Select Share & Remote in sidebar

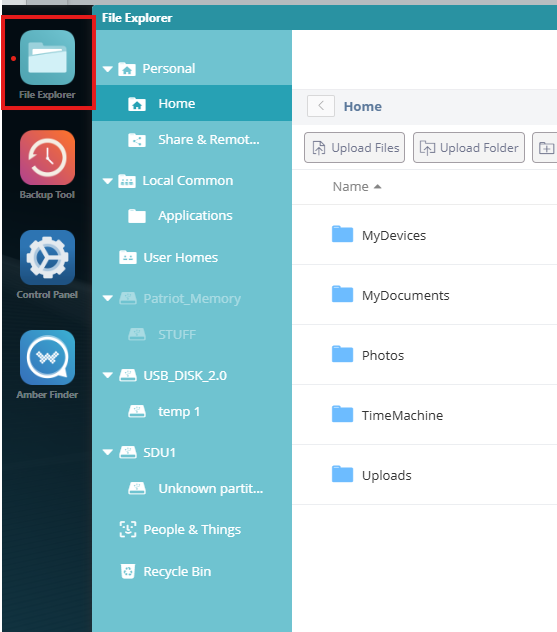[x=192, y=139]
